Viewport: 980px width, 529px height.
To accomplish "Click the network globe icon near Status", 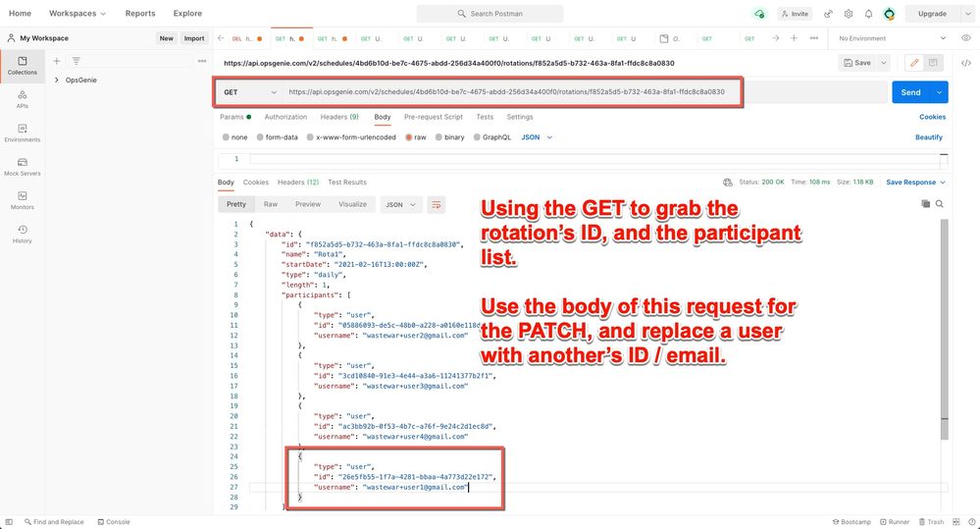I will pyautogui.click(x=728, y=183).
